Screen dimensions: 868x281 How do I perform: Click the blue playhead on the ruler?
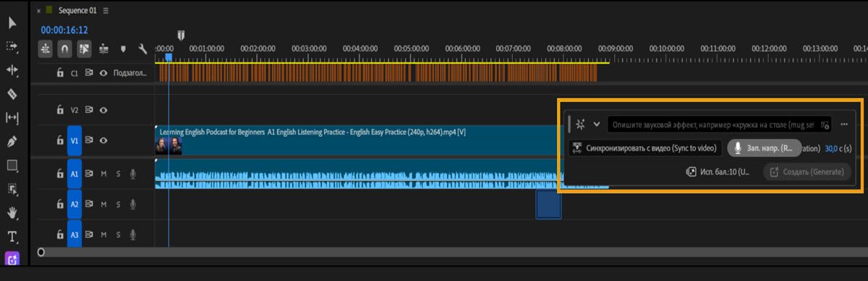[x=169, y=56]
